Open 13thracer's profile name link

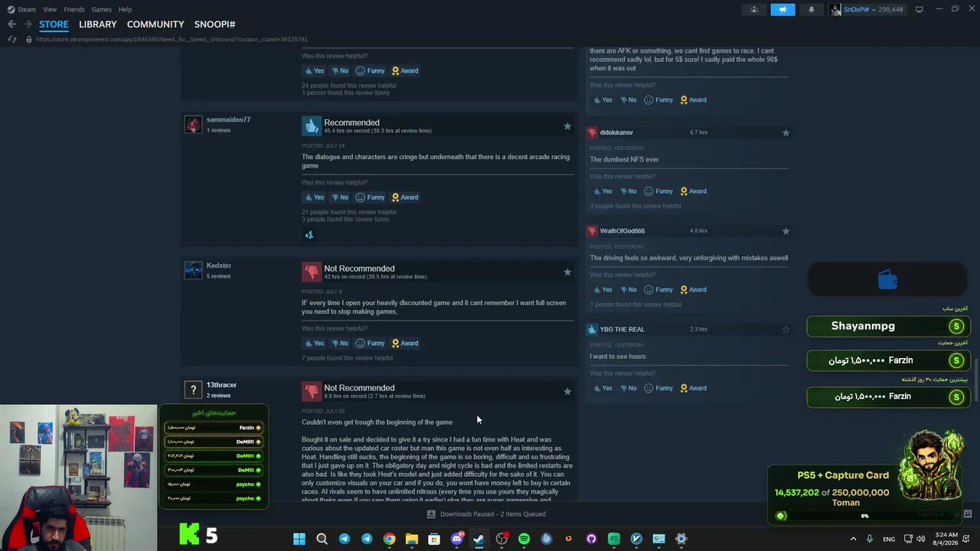pyautogui.click(x=221, y=385)
